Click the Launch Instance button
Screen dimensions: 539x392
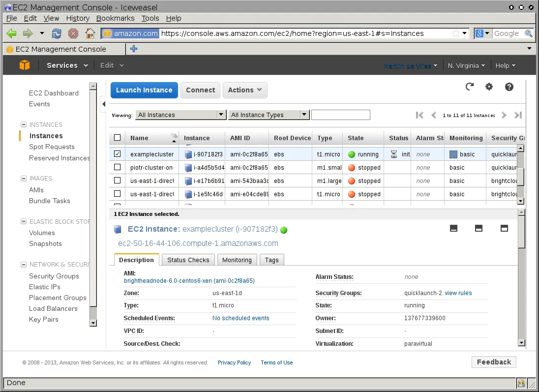click(x=144, y=90)
